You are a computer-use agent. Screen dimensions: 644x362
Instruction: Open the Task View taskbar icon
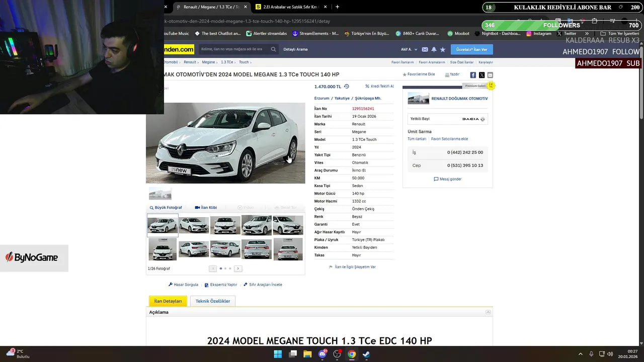click(x=293, y=354)
